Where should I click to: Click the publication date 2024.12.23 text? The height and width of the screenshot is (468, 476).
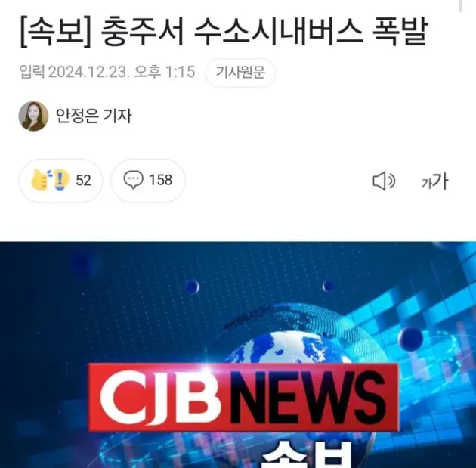click(x=87, y=72)
